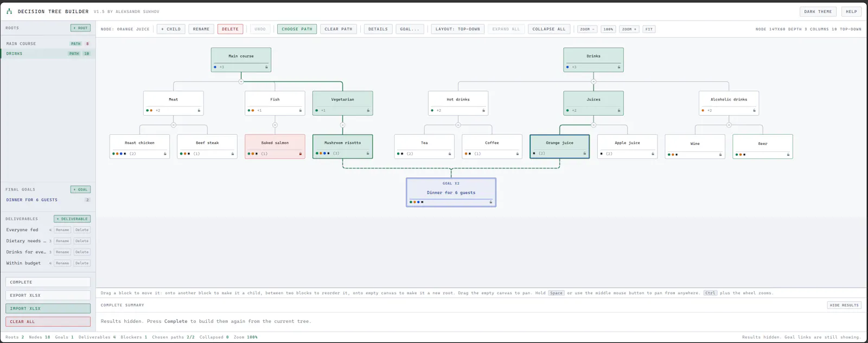Toggle Layout: Top-Down orientation
868x343 pixels.
coord(458,29)
